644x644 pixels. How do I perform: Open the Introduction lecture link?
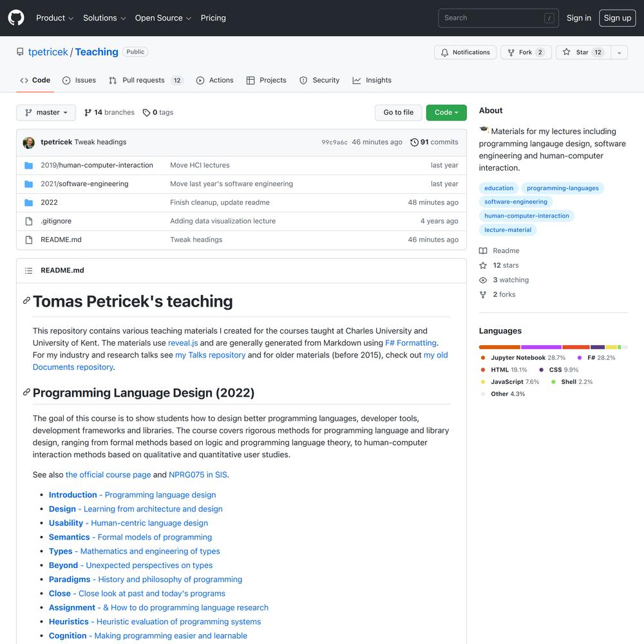click(132, 495)
